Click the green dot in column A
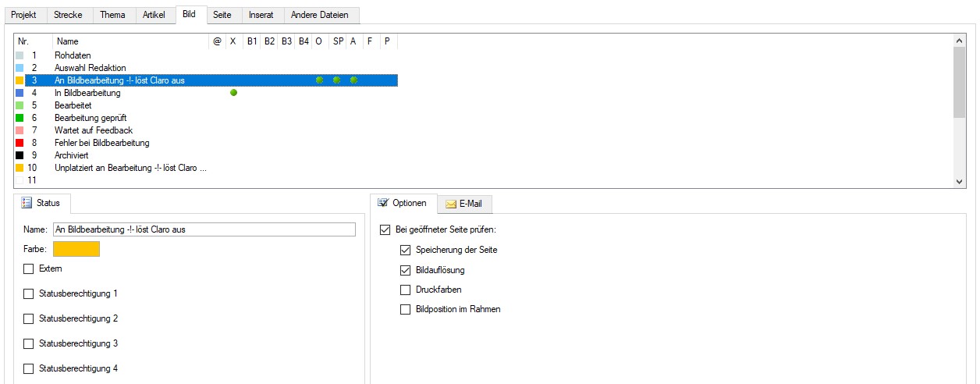 [353, 80]
